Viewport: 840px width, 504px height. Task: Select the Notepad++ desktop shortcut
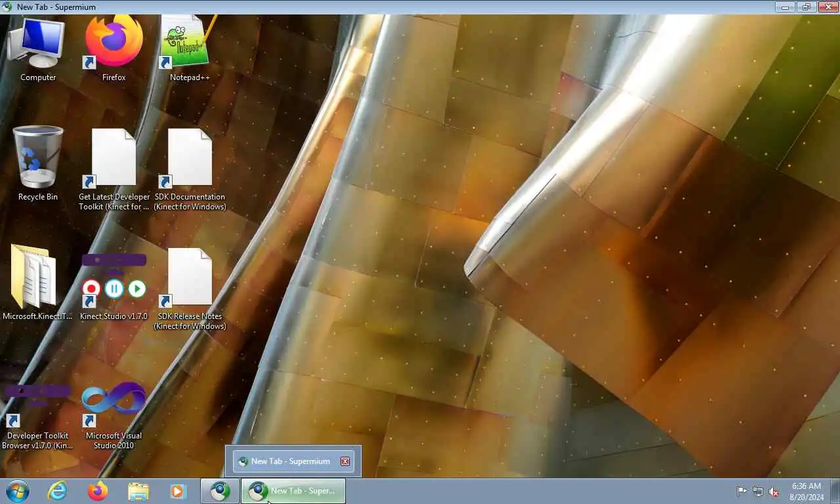(x=190, y=49)
